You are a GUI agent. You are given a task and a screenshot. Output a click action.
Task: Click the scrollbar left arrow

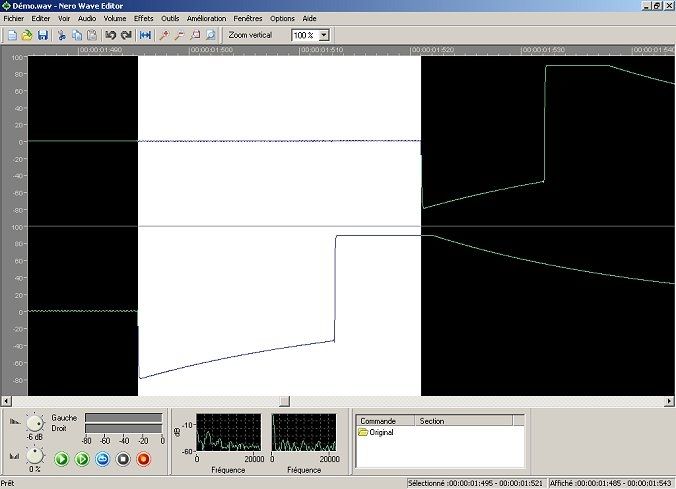(x=6, y=401)
